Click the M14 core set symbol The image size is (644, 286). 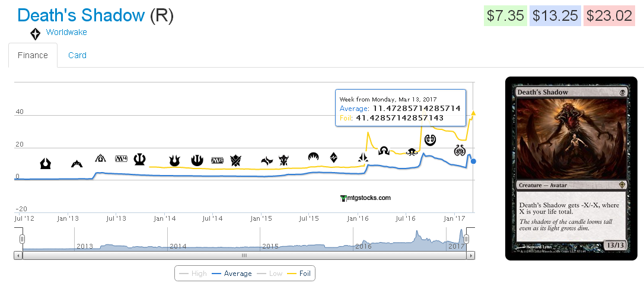point(121,158)
